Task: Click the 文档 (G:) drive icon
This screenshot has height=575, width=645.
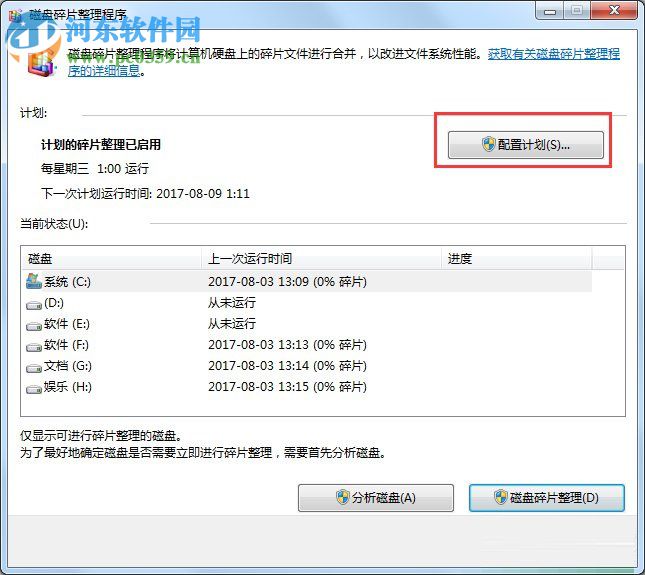Action: (x=34, y=368)
